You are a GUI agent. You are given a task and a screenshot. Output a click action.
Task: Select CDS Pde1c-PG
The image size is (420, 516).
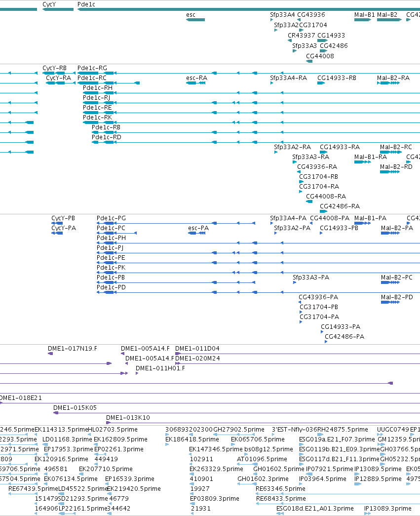tap(111, 218)
